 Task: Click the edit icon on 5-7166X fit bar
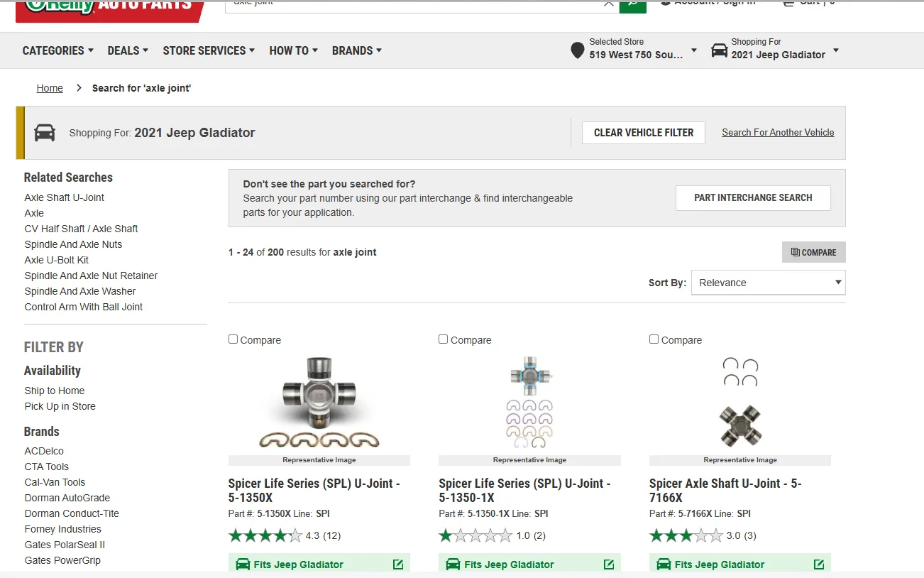pyautogui.click(x=819, y=565)
